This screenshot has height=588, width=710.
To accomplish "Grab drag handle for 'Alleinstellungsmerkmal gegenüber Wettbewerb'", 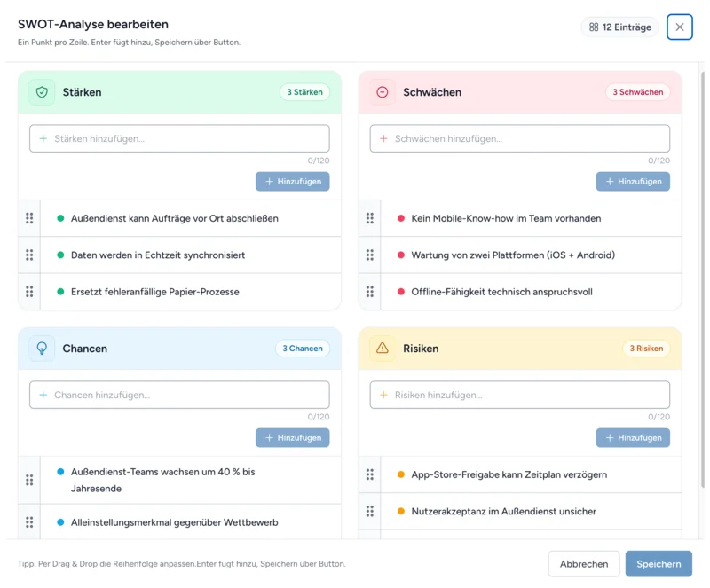I will coord(29,522).
